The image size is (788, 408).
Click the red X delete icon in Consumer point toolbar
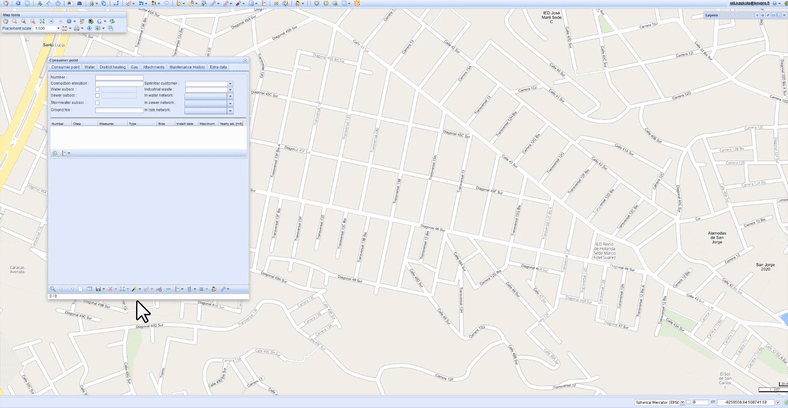click(110, 289)
